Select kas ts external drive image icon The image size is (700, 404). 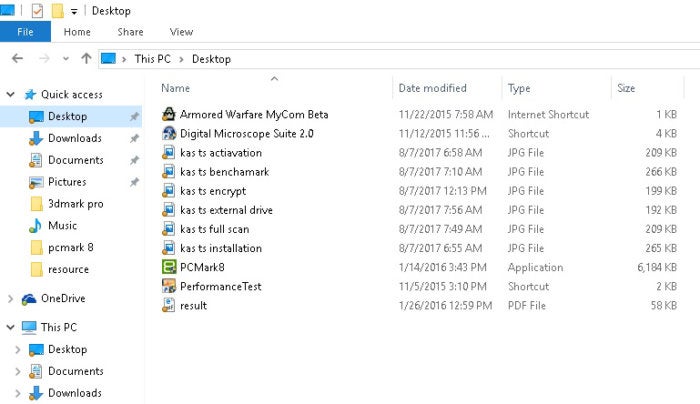point(169,210)
